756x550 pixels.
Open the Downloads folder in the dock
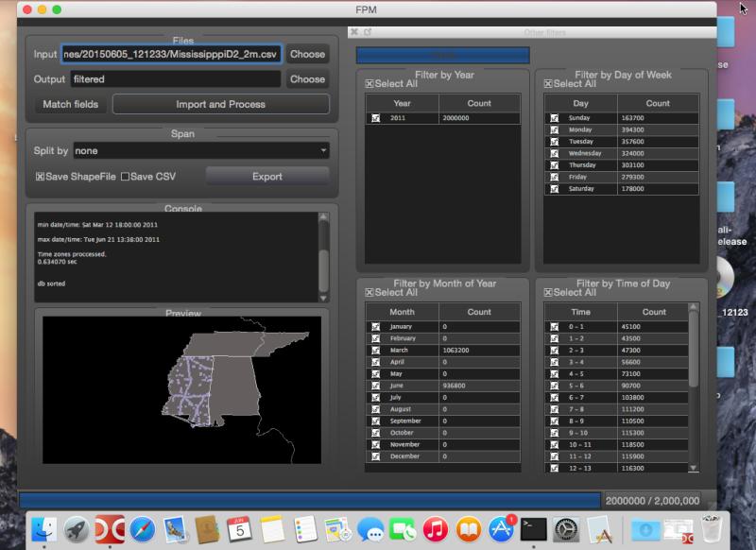tap(645, 530)
